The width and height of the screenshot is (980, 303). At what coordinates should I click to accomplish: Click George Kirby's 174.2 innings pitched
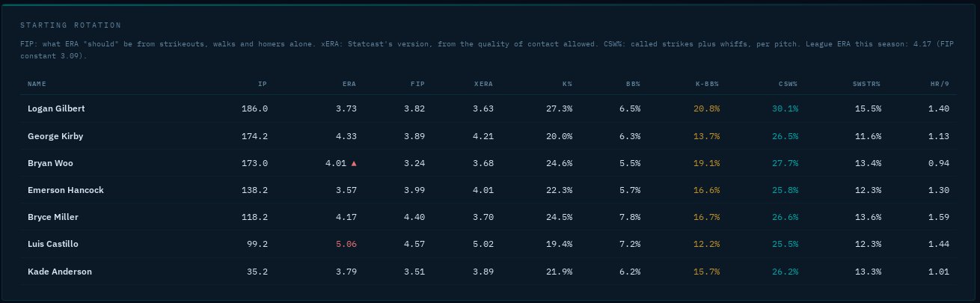[254, 136]
